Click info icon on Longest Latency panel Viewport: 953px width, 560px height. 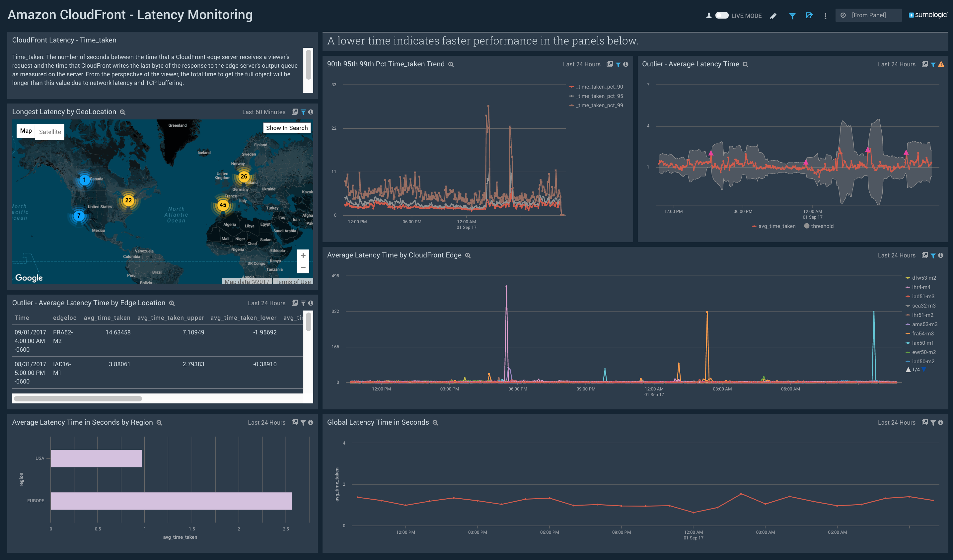point(311,112)
